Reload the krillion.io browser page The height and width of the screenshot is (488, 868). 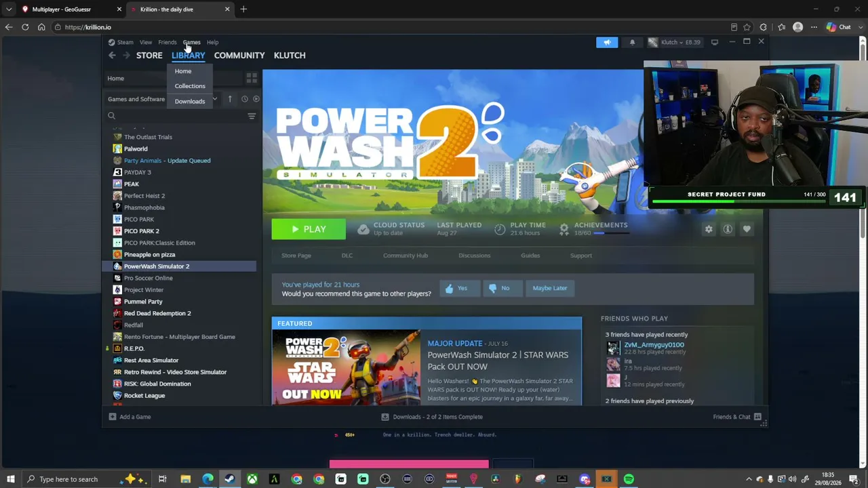pos(25,27)
